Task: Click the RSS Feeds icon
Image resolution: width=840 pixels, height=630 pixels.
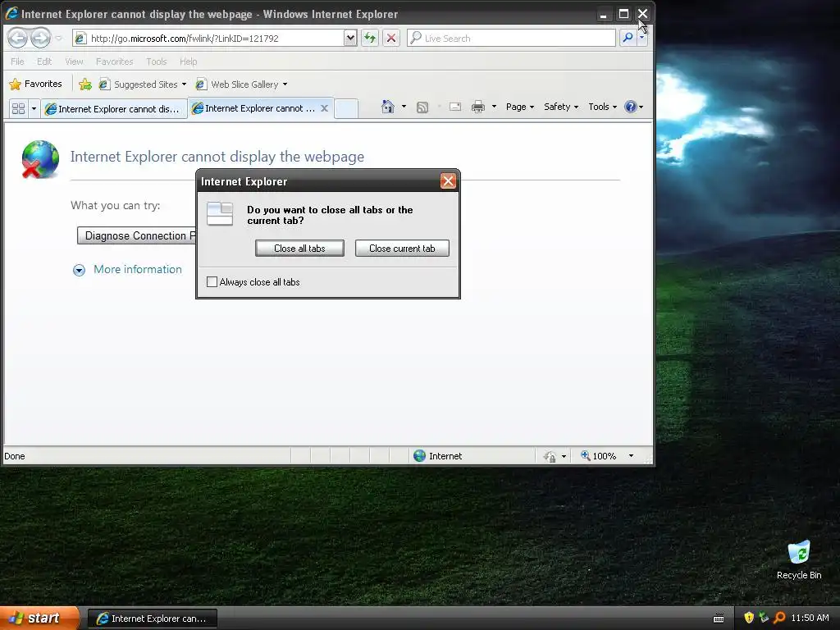Action: [422, 107]
